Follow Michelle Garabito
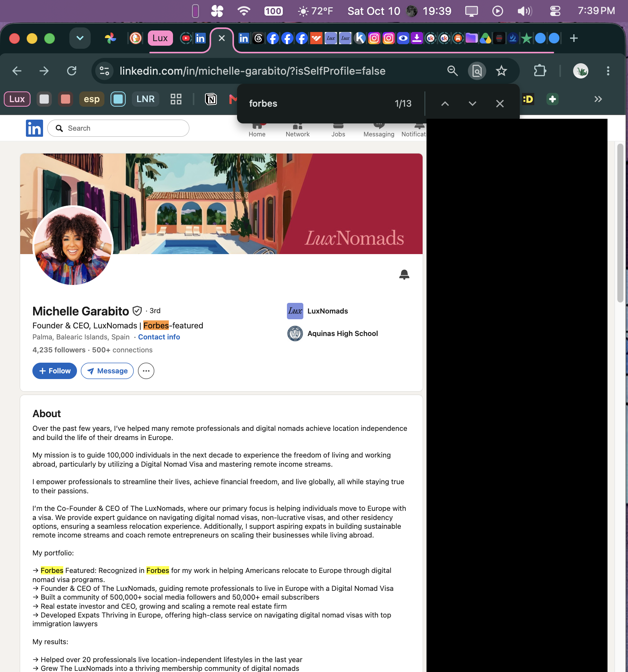628x672 pixels. click(x=54, y=371)
